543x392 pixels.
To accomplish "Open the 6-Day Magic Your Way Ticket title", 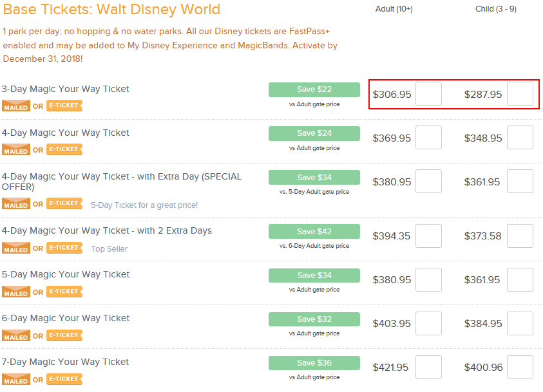I will [66, 319].
